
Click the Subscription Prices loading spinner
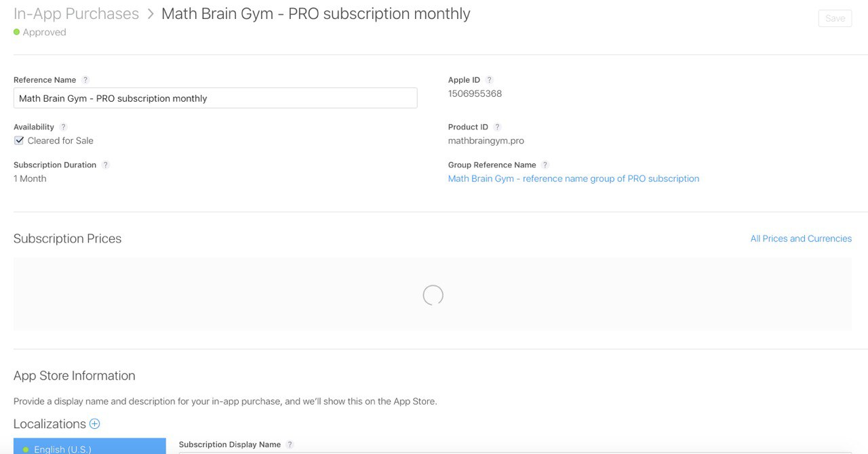[433, 295]
